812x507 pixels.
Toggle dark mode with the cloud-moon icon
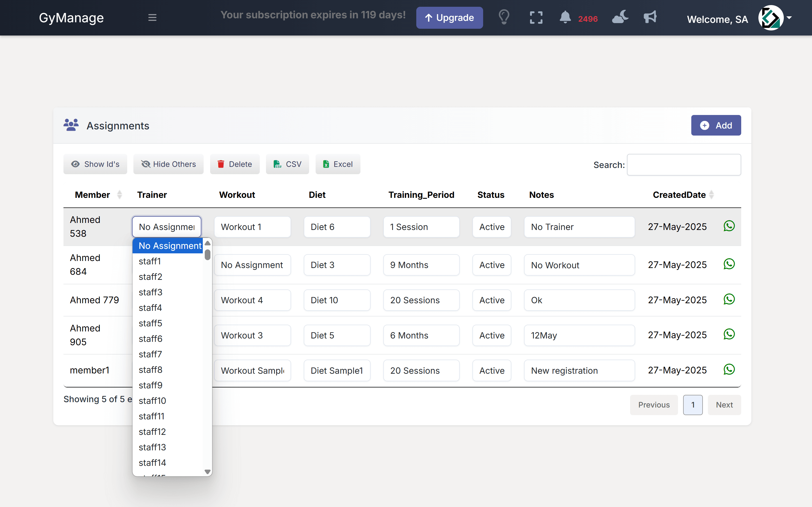tap(620, 17)
